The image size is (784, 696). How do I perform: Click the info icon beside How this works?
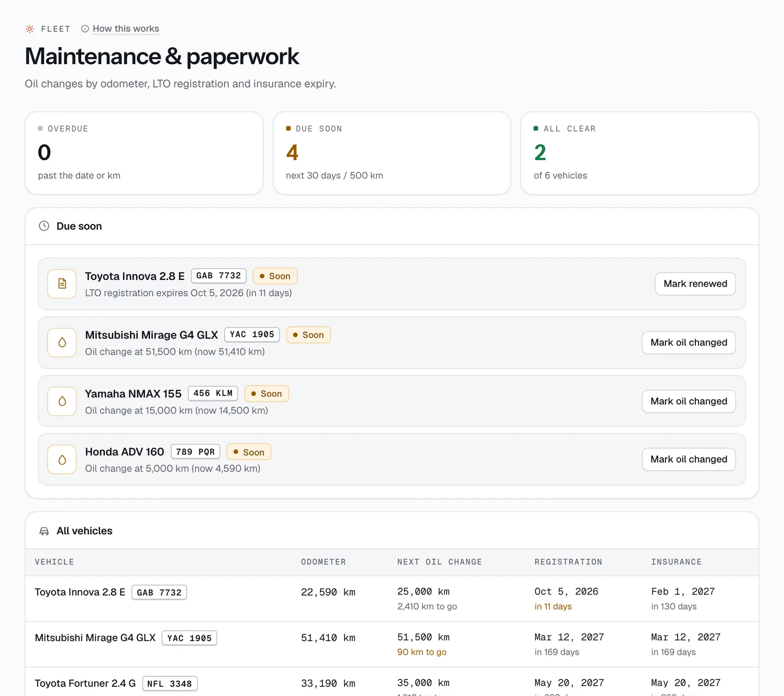[x=85, y=29]
